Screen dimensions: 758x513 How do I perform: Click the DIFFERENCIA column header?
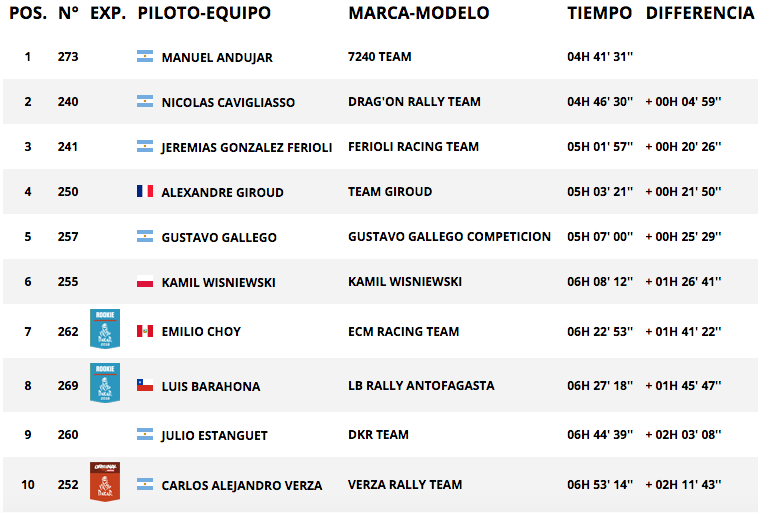[x=700, y=13]
